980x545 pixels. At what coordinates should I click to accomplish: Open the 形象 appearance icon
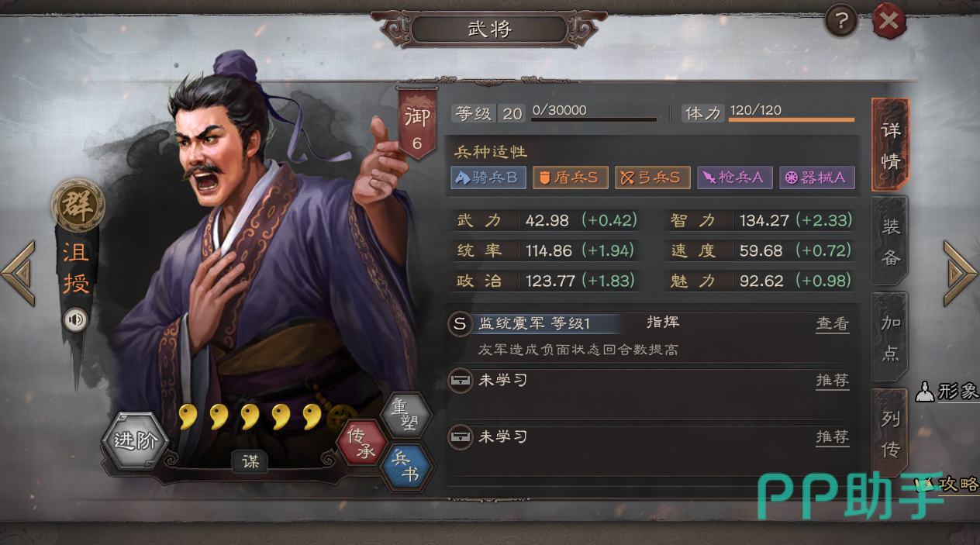pyautogui.click(x=947, y=392)
